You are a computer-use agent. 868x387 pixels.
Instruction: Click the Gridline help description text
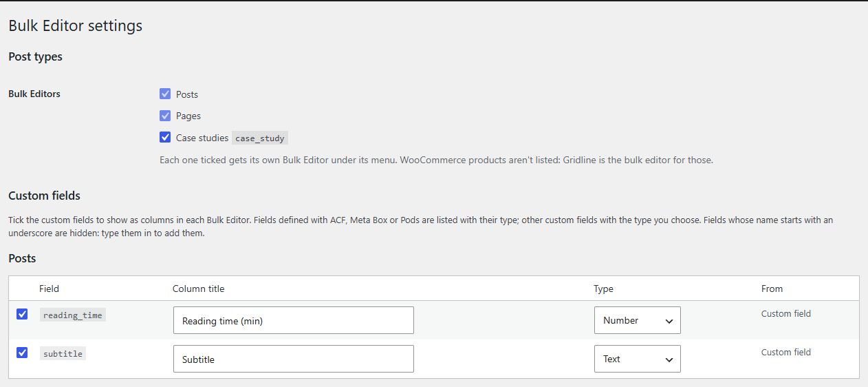[x=436, y=160]
